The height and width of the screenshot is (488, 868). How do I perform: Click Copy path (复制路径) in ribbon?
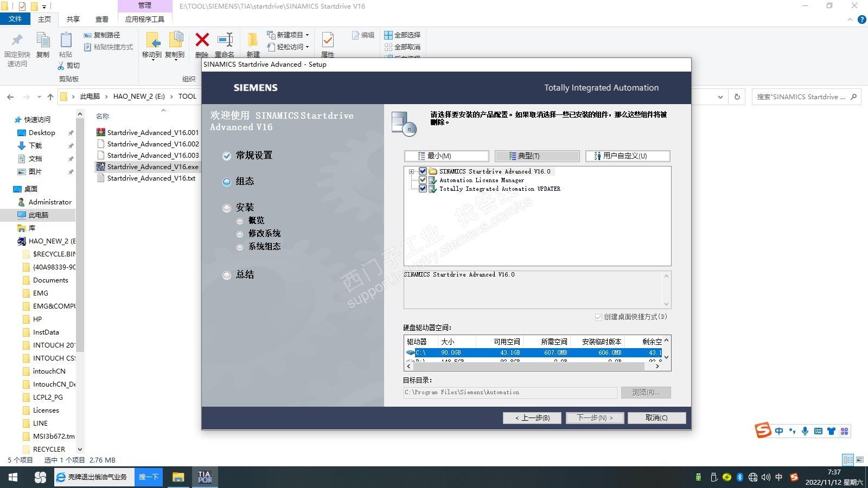[x=102, y=35]
